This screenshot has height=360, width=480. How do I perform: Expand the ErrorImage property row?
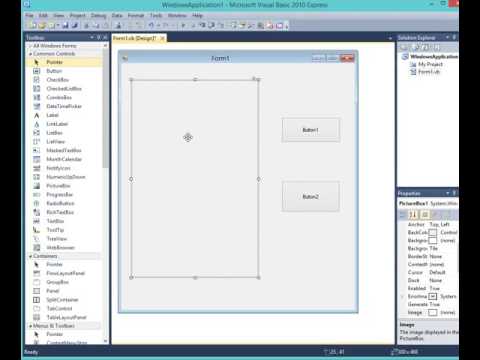(x=402, y=296)
